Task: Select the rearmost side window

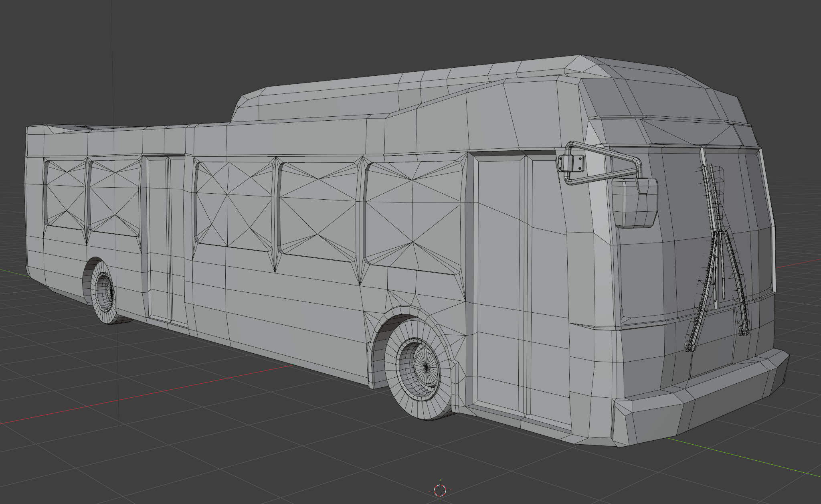Action: pos(65,194)
